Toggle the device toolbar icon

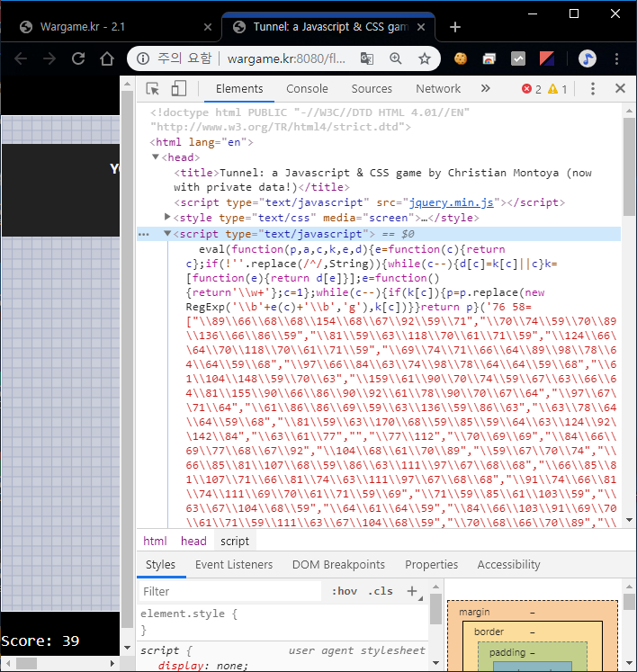pyautogui.click(x=178, y=89)
